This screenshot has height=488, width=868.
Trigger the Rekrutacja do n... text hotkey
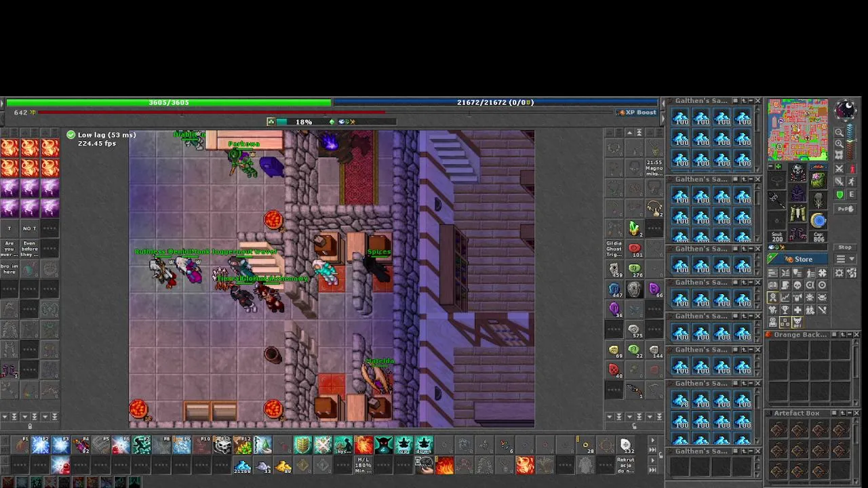[x=625, y=465]
